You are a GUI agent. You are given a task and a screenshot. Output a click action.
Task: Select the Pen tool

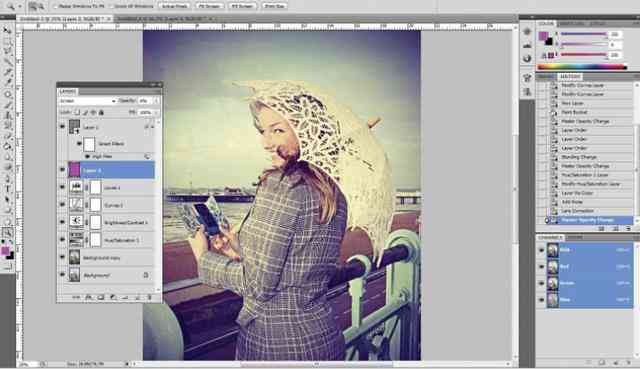pos(7,179)
